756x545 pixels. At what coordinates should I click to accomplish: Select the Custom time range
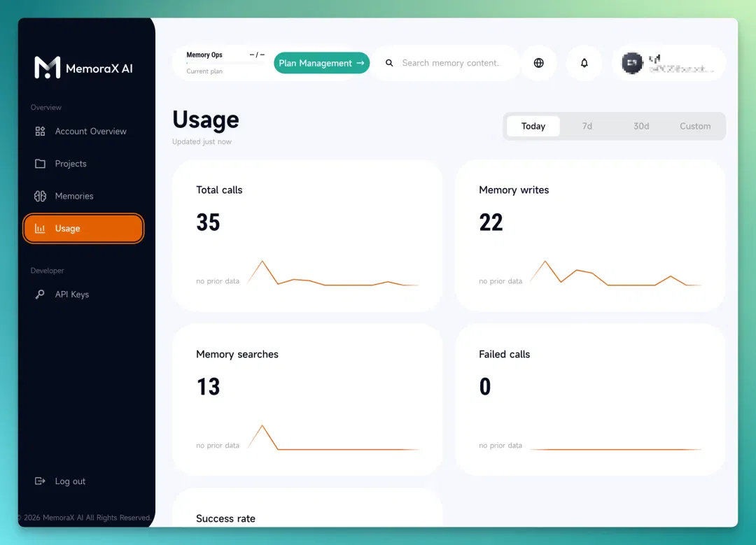click(x=695, y=126)
